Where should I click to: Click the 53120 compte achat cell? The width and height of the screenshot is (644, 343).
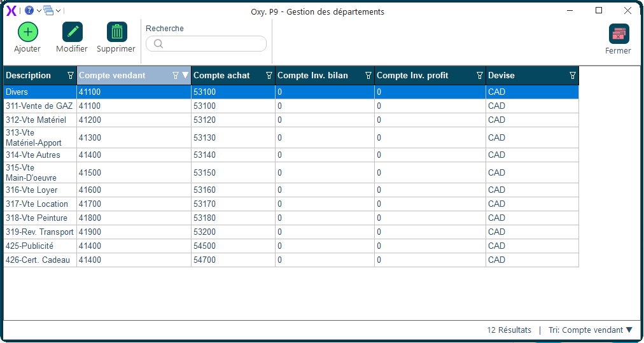point(234,120)
